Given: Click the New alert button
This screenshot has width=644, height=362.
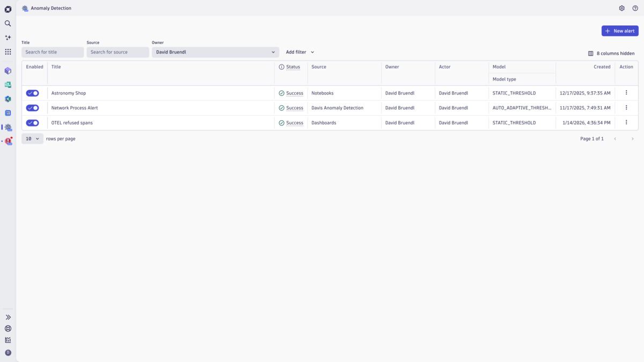Looking at the screenshot, I should pos(620,31).
